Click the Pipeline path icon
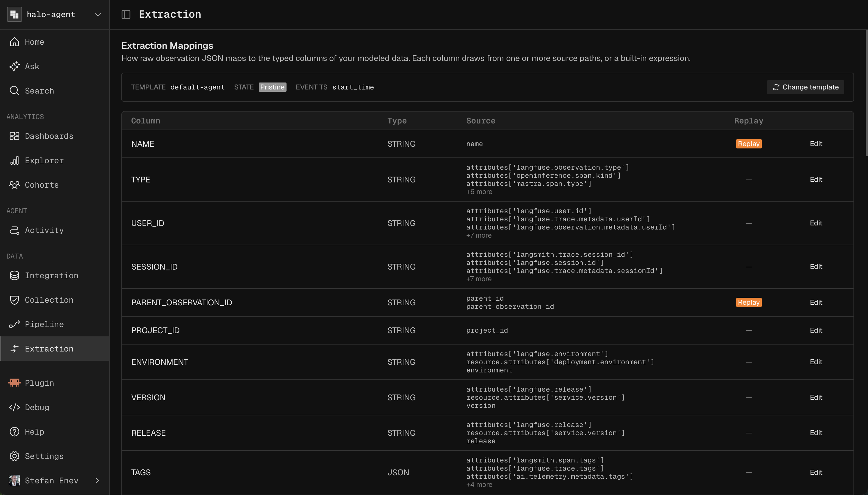 [x=14, y=324]
